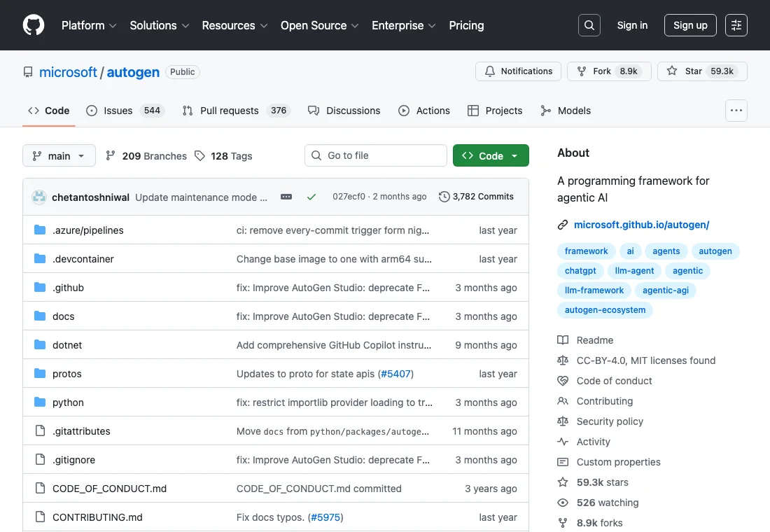Click the heart icon beside Code of conduct
Image resolution: width=770 pixels, height=532 pixels.
coord(563,381)
